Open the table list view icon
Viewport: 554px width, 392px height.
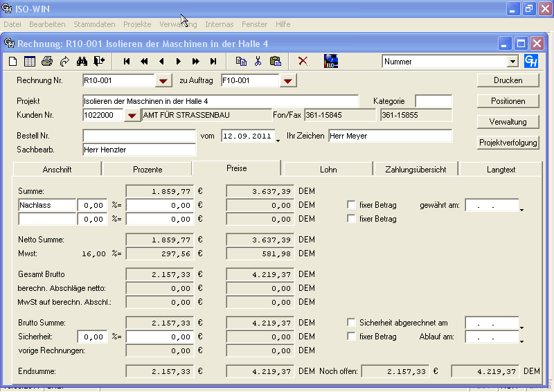tap(30, 61)
